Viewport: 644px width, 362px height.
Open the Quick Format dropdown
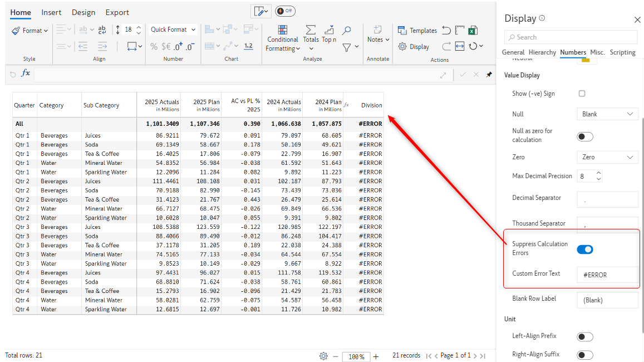click(x=173, y=30)
